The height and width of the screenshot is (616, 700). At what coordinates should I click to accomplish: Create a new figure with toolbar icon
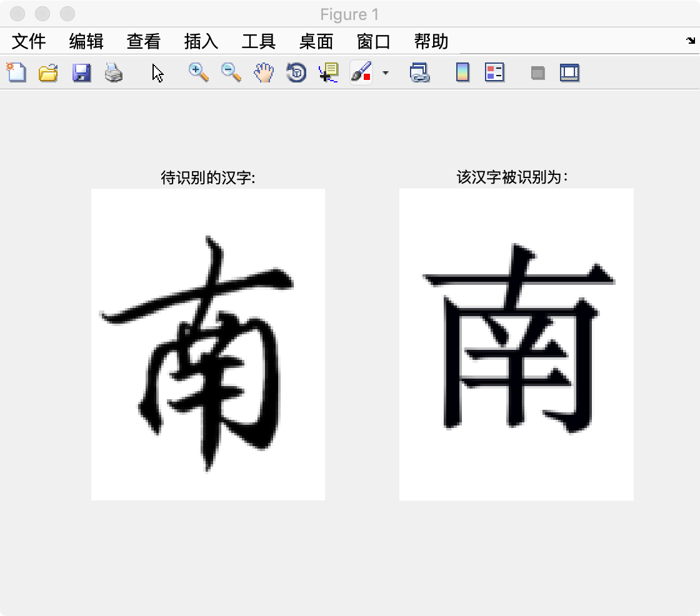tap(16, 72)
